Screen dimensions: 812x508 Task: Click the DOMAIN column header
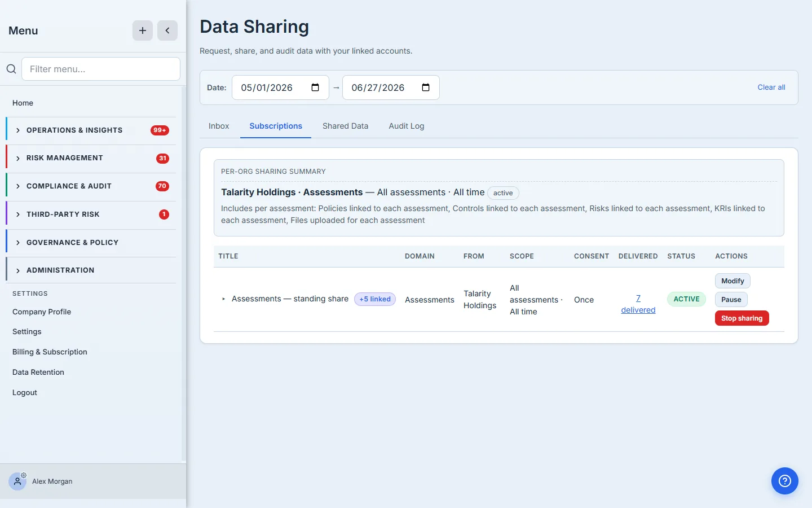[x=420, y=256]
